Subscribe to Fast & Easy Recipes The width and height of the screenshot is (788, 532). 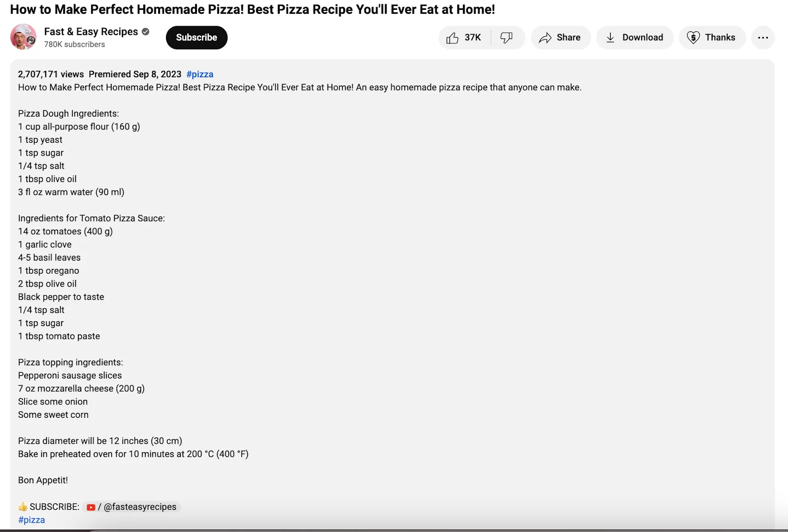197,38
